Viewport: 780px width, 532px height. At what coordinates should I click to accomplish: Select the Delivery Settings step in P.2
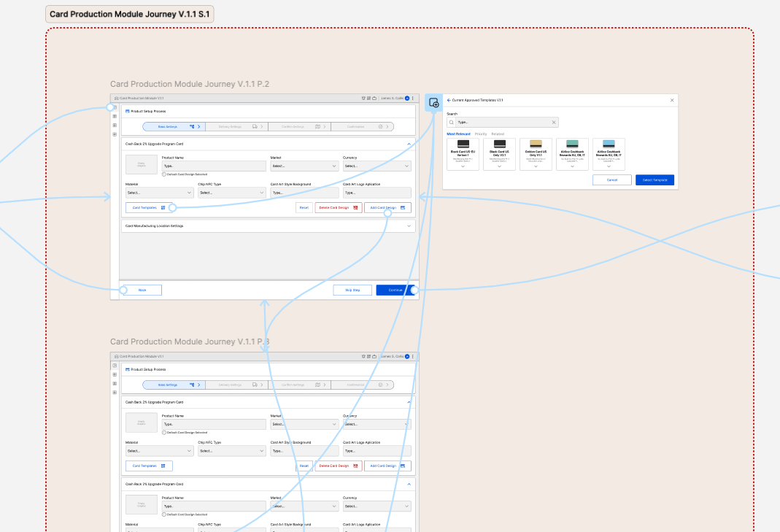pyautogui.click(x=237, y=126)
